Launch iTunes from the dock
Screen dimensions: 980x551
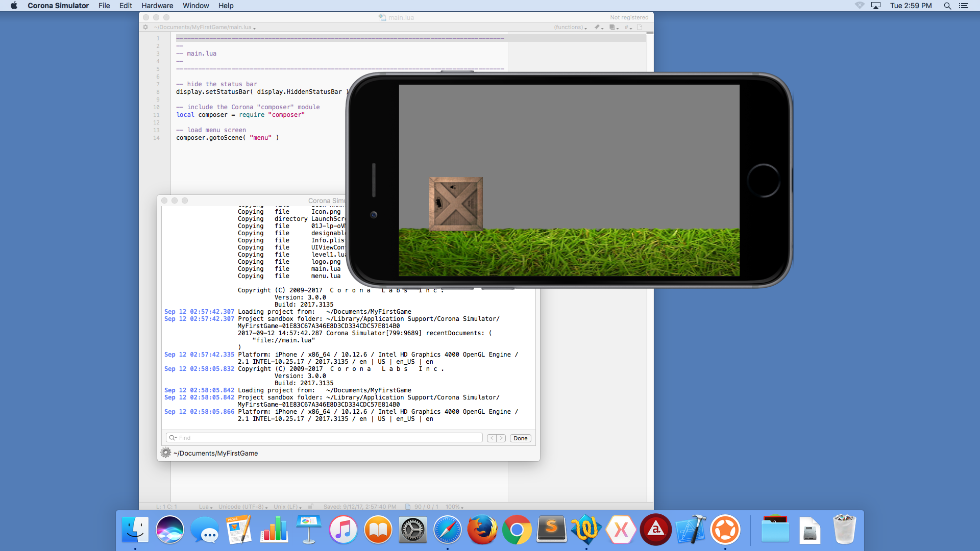344,530
